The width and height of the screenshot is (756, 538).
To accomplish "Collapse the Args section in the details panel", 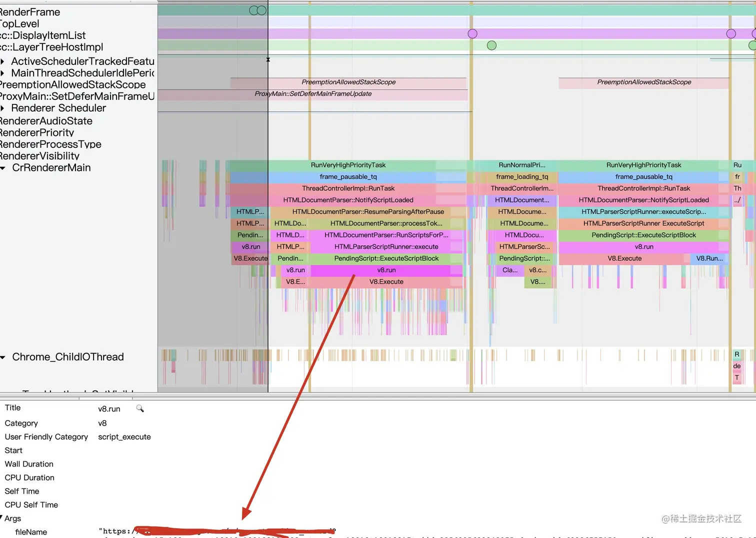I will coord(1,518).
